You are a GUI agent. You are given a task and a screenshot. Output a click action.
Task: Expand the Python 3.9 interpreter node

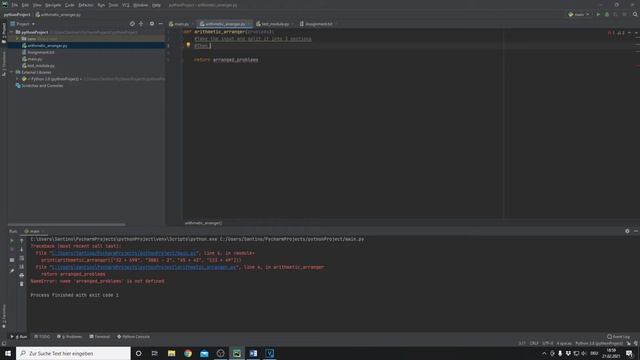point(18,79)
